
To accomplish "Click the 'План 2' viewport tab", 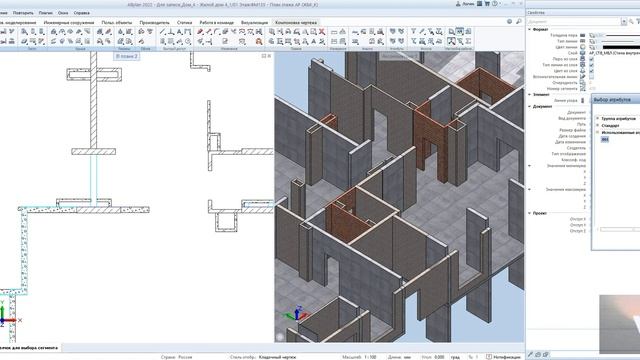I will point(127,56).
